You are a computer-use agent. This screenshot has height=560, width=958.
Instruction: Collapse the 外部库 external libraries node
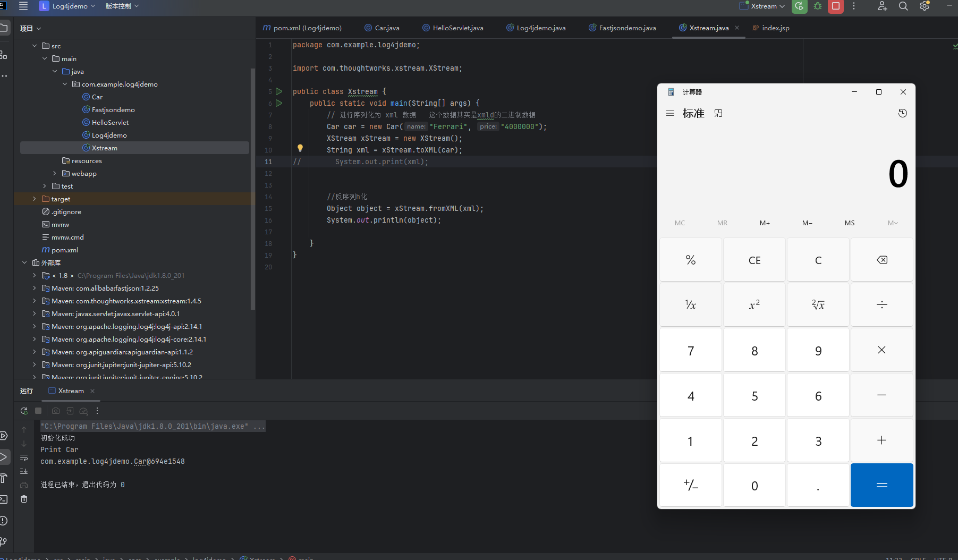pos(24,262)
